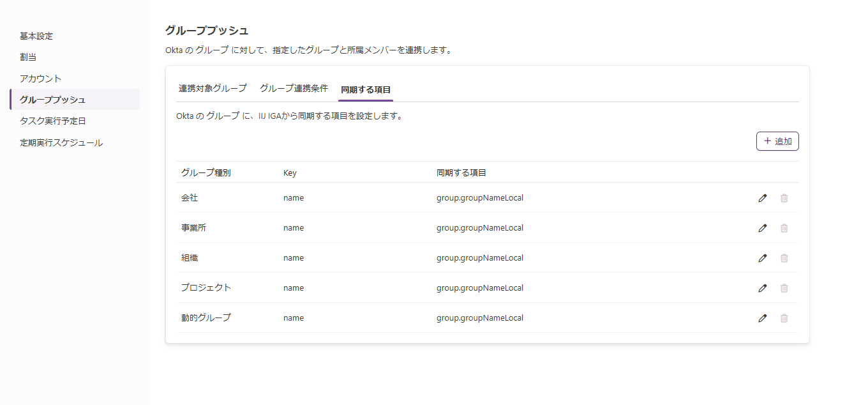
Task: Open 定期実行スケジュール in the sidebar
Action: click(x=61, y=142)
